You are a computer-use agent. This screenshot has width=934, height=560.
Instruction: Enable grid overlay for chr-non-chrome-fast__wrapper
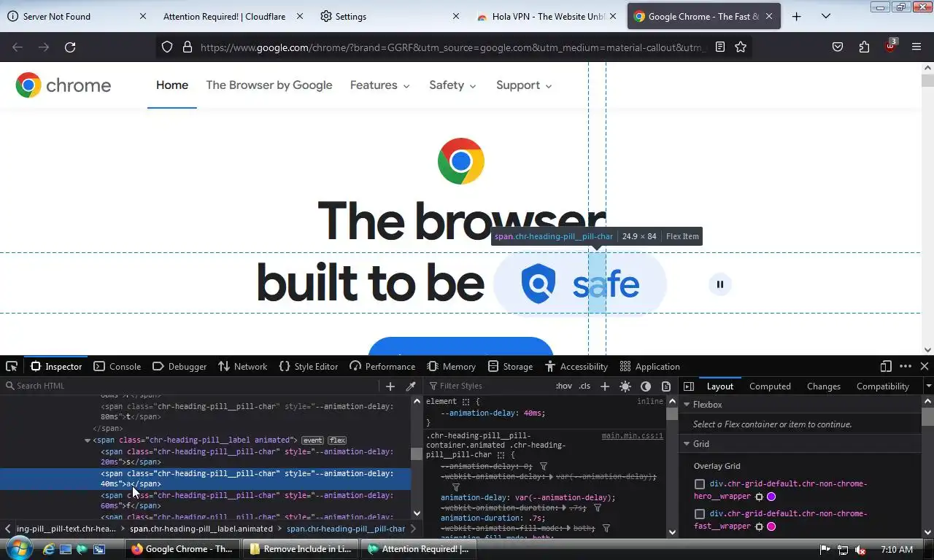click(x=700, y=514)
